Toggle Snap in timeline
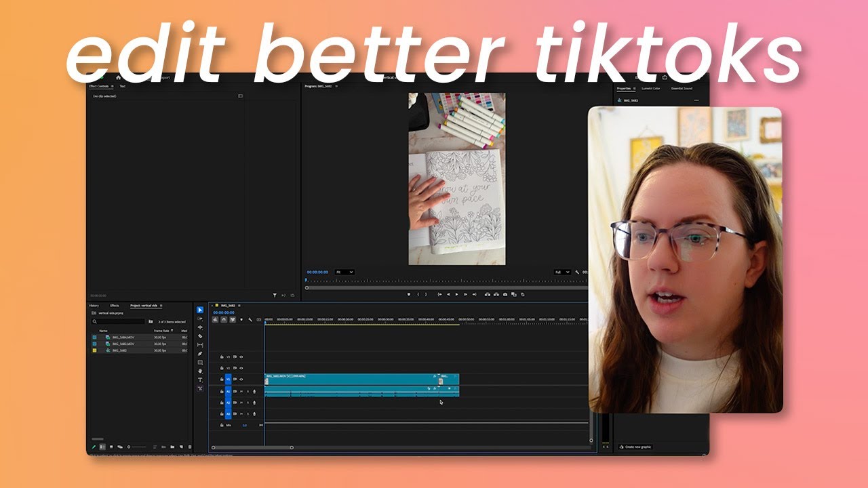868x488 pixels. pyautogui.click(x=224, y=319)
